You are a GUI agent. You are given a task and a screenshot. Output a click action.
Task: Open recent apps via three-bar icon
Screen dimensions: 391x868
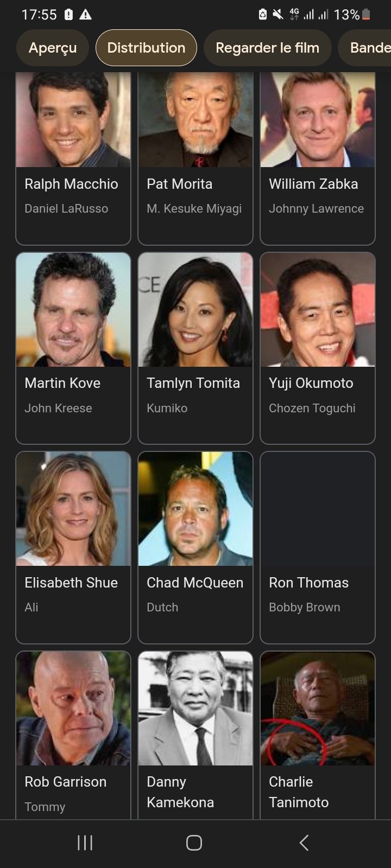coord(85,843)
